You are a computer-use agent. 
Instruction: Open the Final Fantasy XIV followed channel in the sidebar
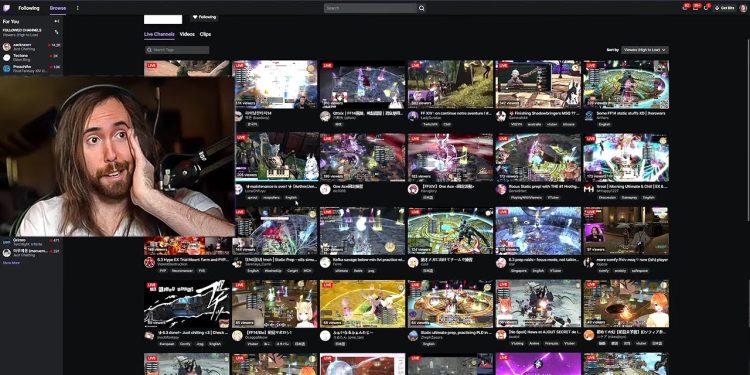pos(31,68)
